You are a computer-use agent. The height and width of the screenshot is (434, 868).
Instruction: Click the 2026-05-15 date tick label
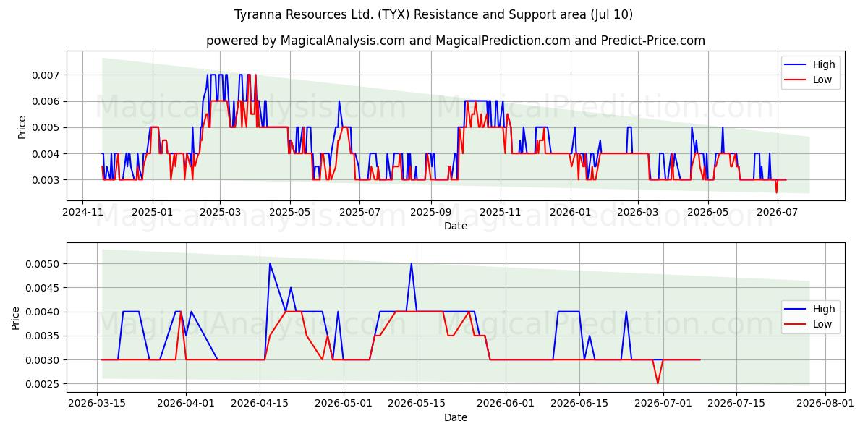pos(416,404)
